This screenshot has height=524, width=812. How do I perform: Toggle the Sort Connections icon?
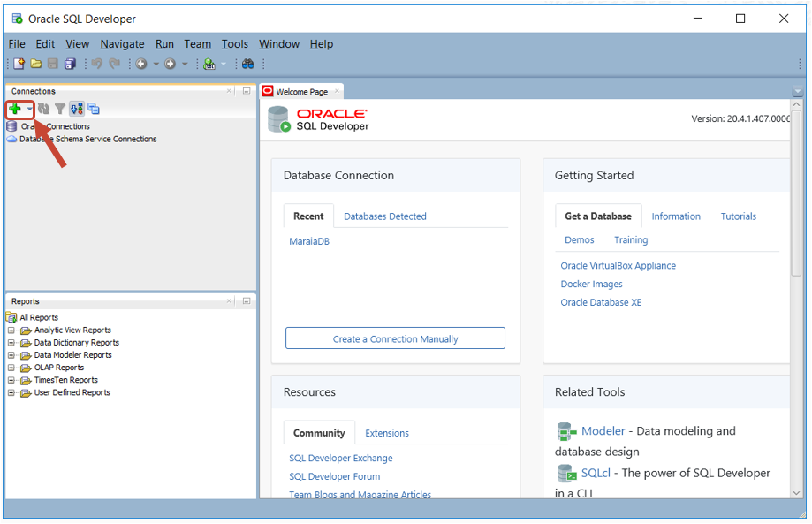(77, 109)
